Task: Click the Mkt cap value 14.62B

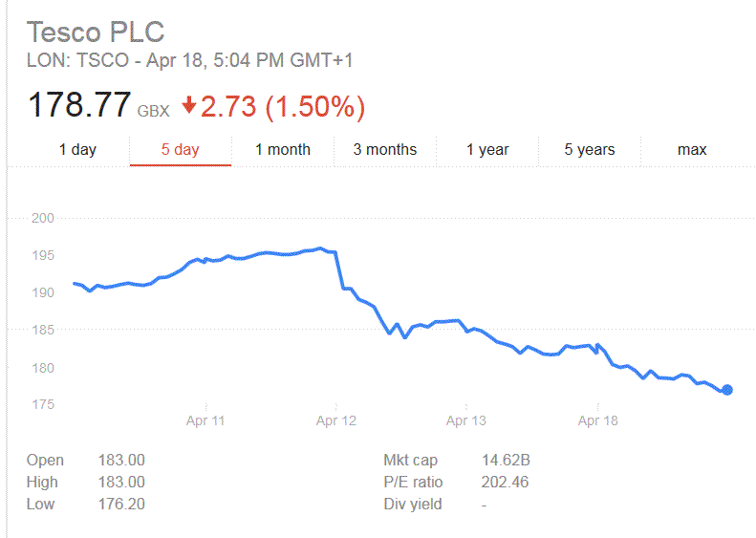Action: [505, 461]
